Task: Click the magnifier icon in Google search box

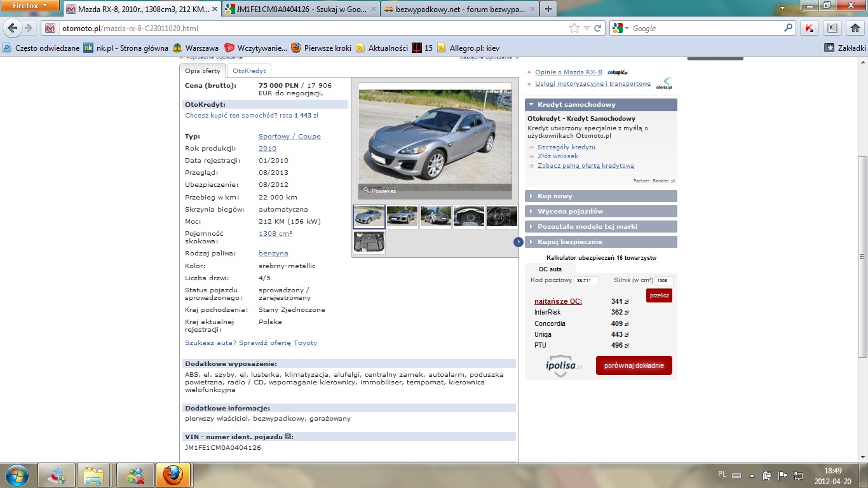Action: [789, 29]
